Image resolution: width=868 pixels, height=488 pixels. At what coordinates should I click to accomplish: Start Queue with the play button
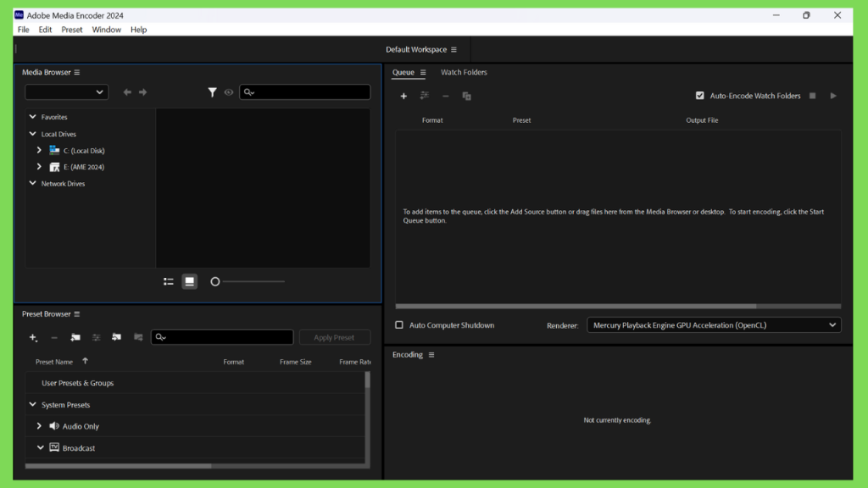point(833,96)
